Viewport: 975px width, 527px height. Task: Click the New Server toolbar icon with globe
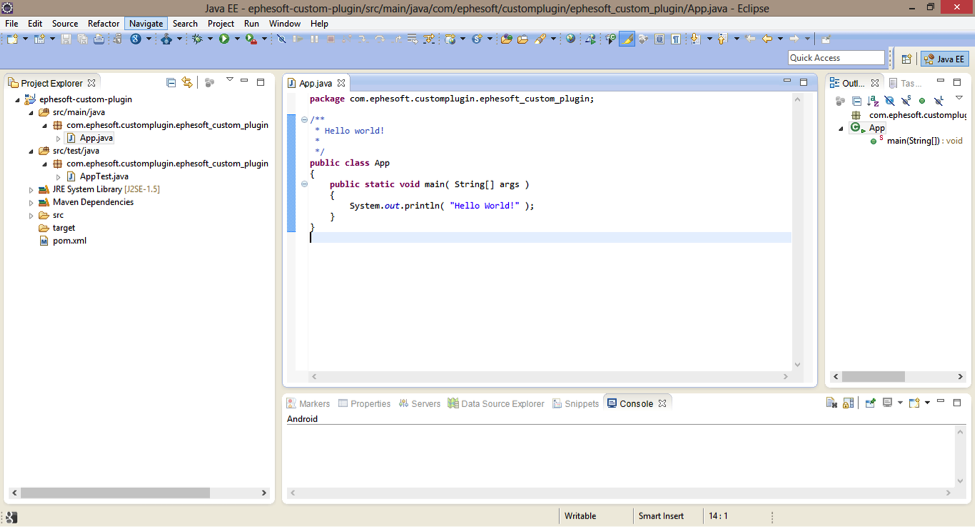(450, 39)
